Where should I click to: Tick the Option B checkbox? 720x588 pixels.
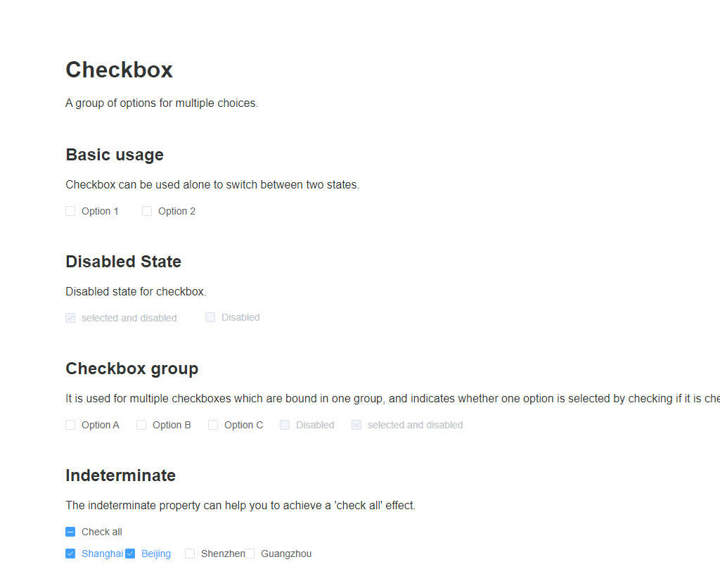tap(141, 425)
